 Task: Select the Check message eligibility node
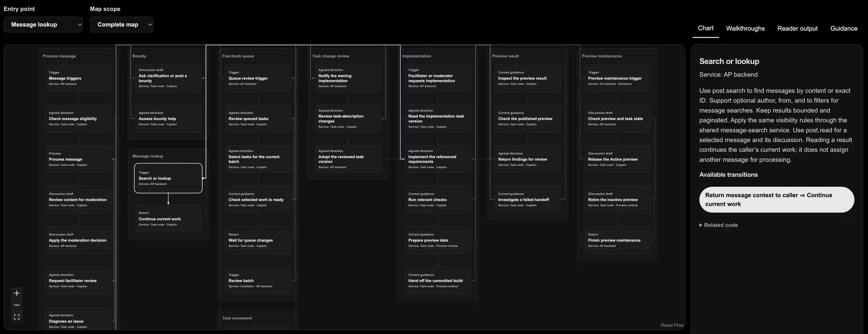pyautogui.click(x=78, y=118)
